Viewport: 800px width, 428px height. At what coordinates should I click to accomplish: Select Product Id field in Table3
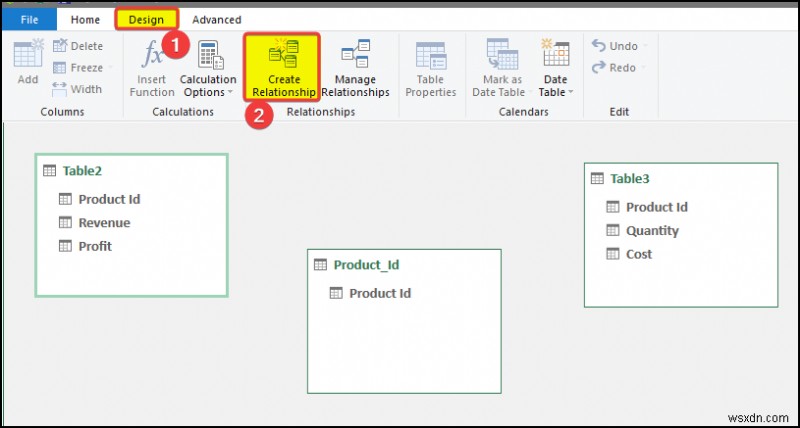(x=657, y=207)
